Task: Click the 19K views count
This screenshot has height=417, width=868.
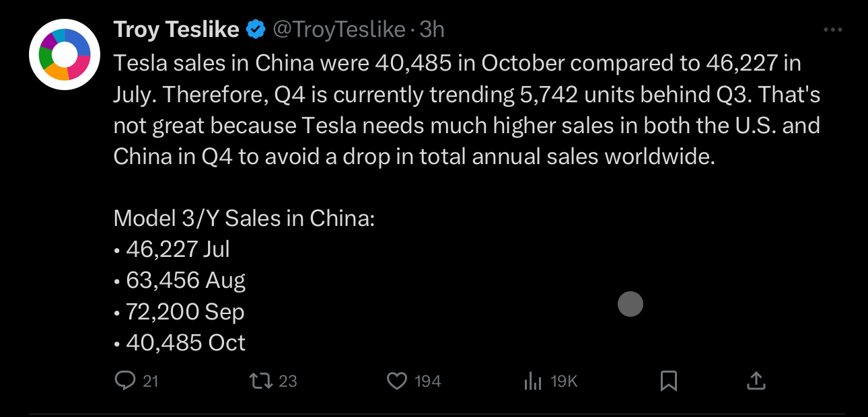Action: tap(564, 381)
